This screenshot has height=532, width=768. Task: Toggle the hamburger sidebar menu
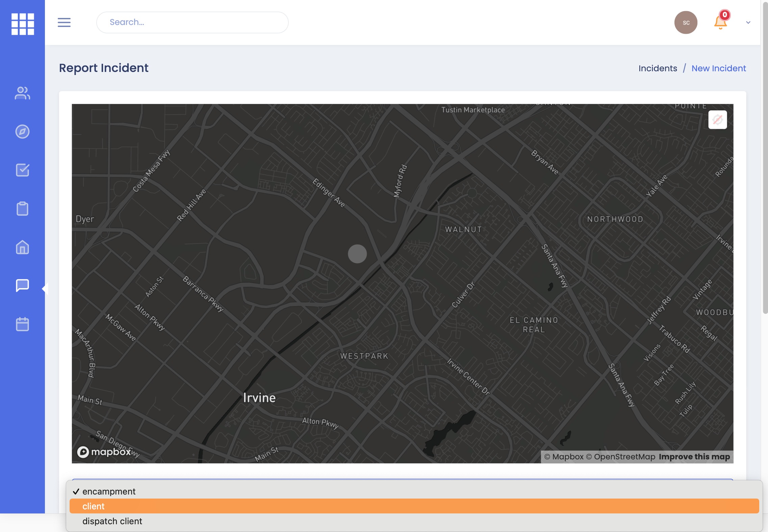64,23
